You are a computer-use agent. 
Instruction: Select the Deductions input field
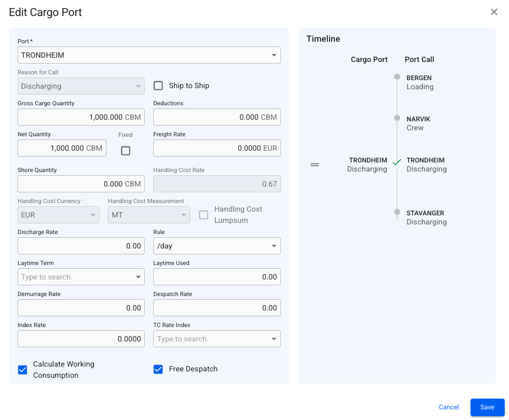click(x=216, y=117)
